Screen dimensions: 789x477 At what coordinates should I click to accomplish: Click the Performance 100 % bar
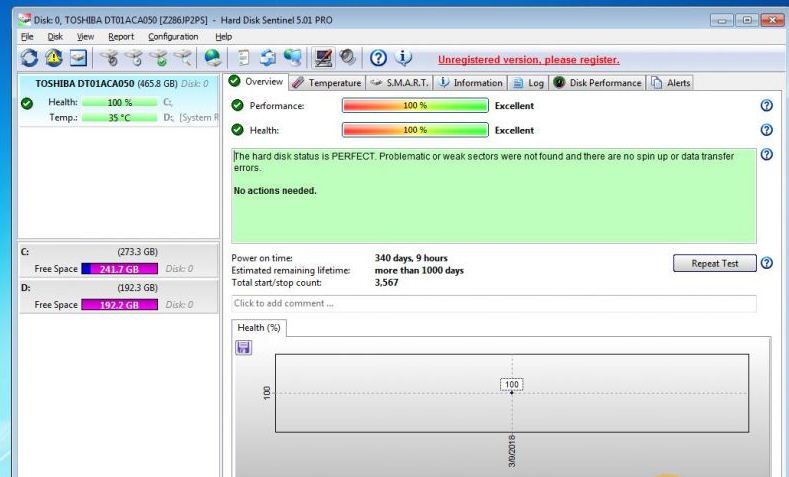coord(415,106)
